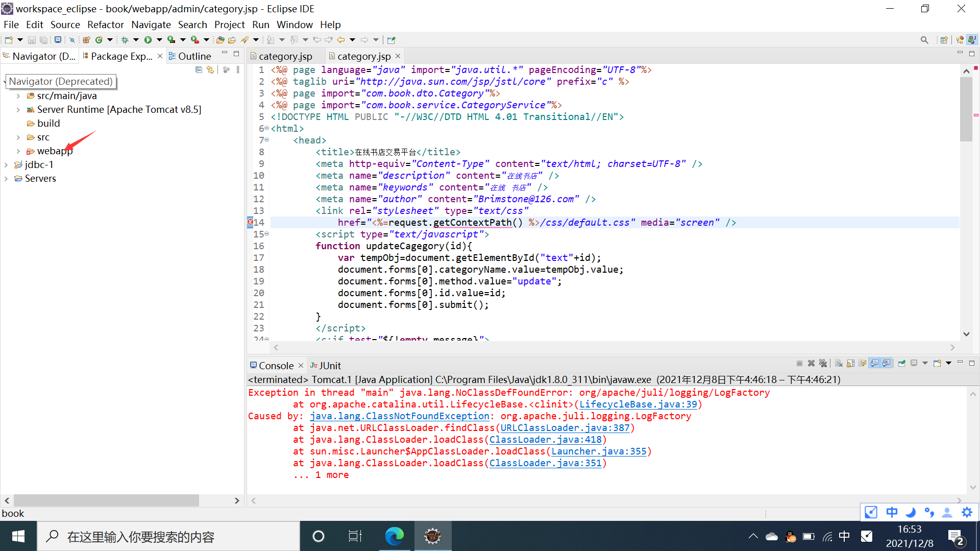Open the Back history dropdown arrow
Image resolution: width=980 pixels, height=551 pixels.
[x=352, y=40]
